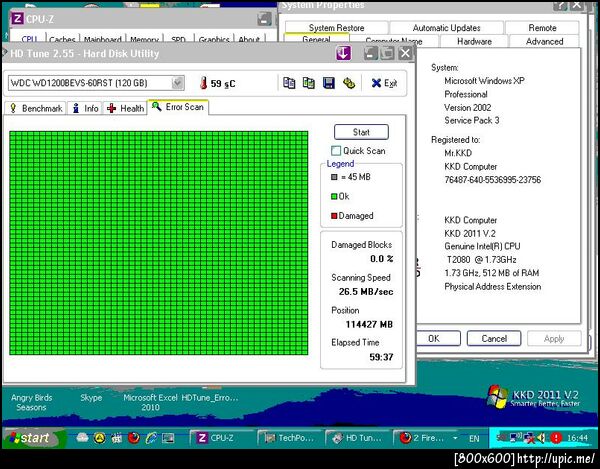Enable the Quick Scan checkbox

[x=336, y=150]
